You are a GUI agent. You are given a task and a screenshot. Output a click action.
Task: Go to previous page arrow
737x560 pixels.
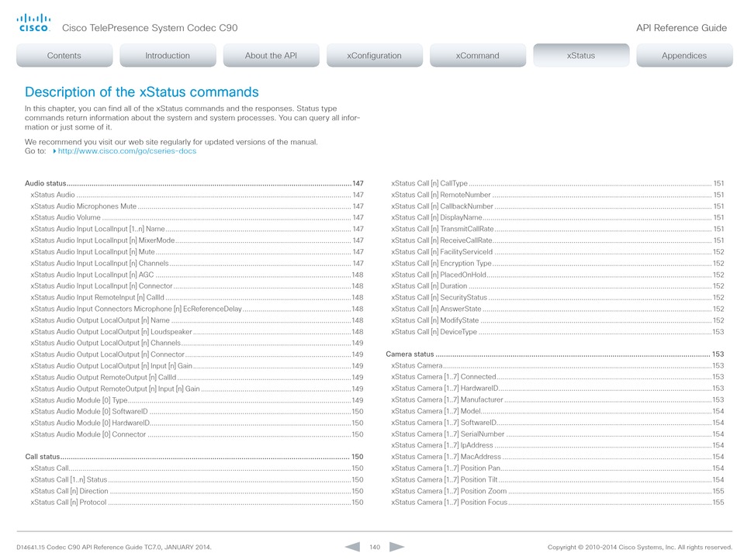[x=352, y=547]
